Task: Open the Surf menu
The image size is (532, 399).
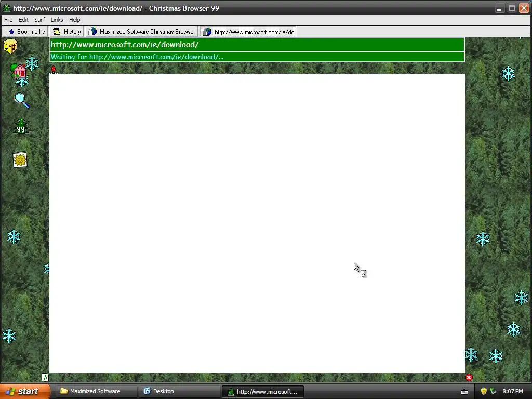Action: pos(39,20)
